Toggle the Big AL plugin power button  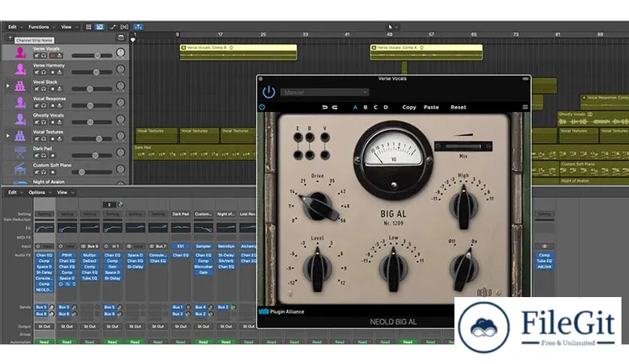[x=269, y=92]
